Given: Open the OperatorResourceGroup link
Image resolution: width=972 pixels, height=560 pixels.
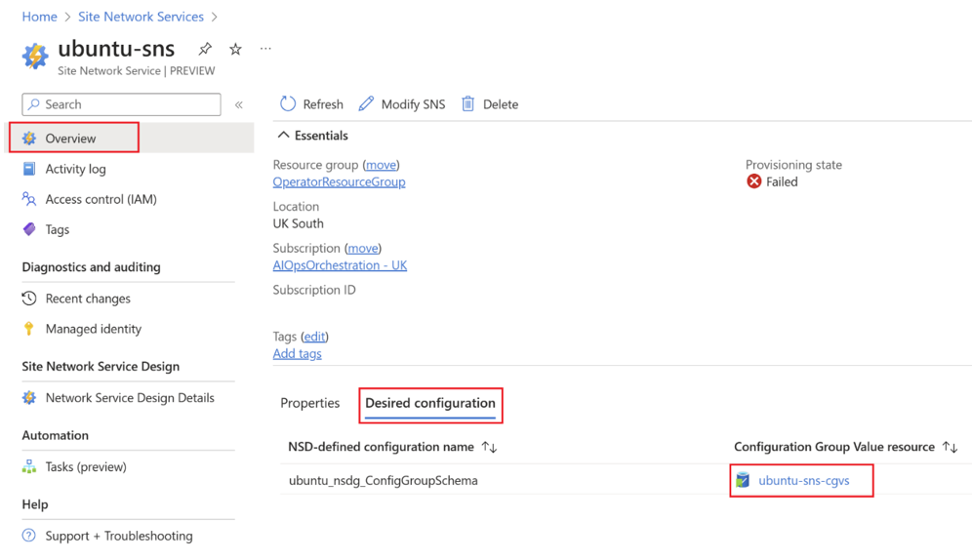Looking at the screenshot, I should click(x=339, y=182).
